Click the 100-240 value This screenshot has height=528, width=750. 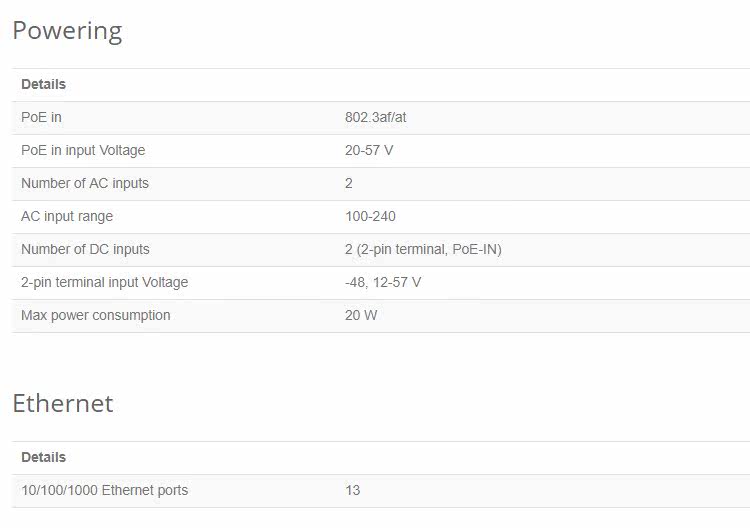click(x=370, y=216)
